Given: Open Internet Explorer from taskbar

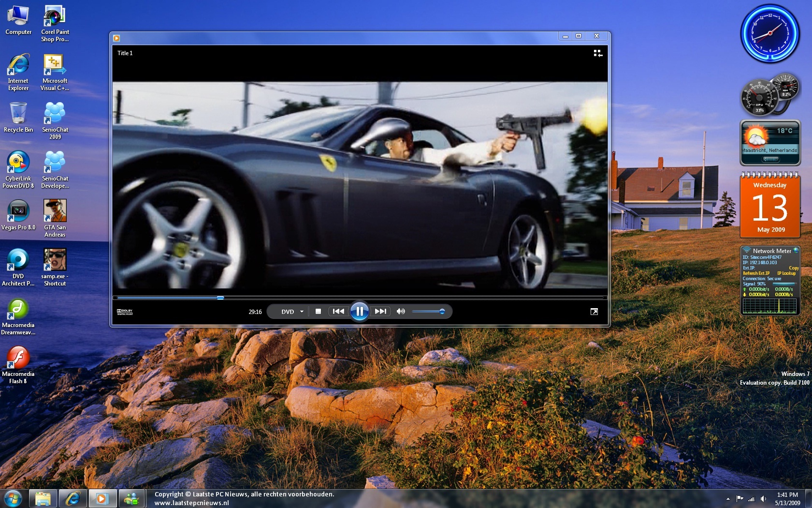Looking at the screenshot, I should pyautogui.click(x=72, y=499).
